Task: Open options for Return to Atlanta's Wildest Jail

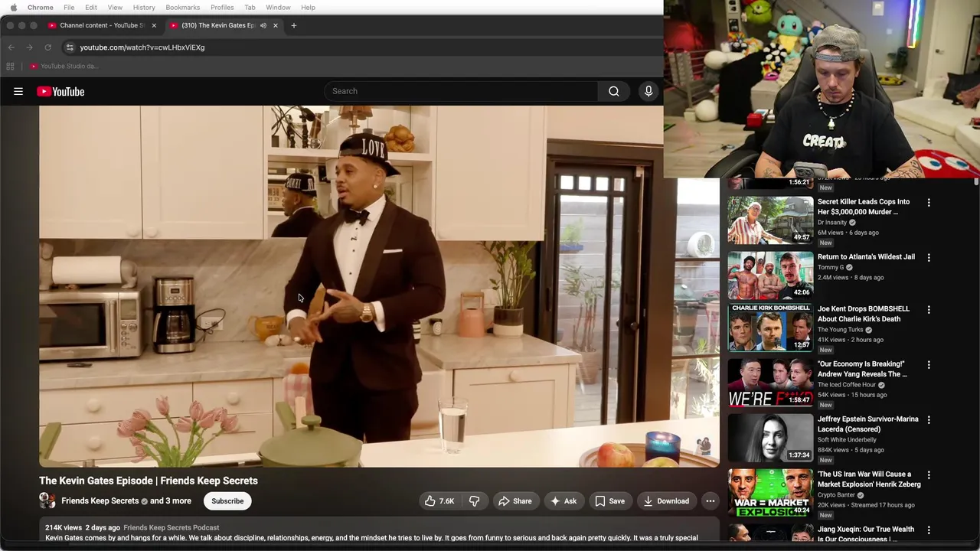Action: [929, 258]
